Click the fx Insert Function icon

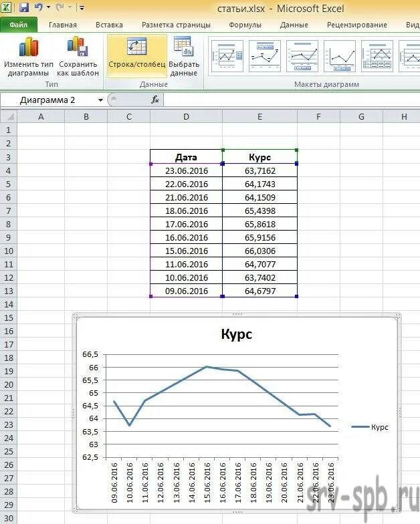(x=155, y=100)
